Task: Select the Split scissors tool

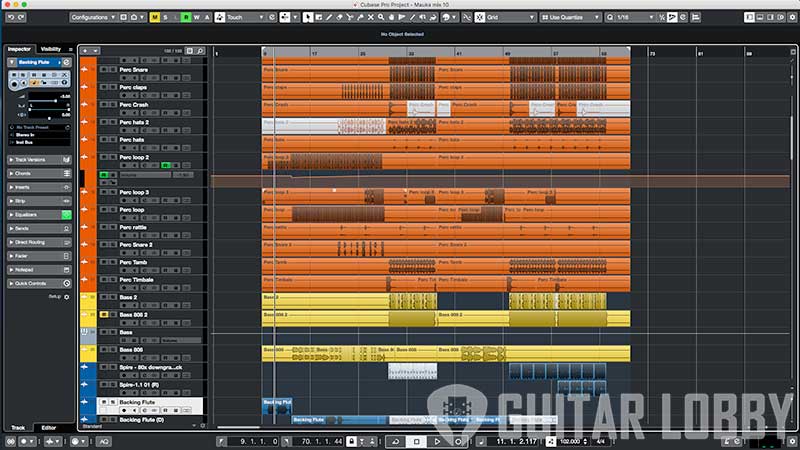Action: (x=349, y=17)
